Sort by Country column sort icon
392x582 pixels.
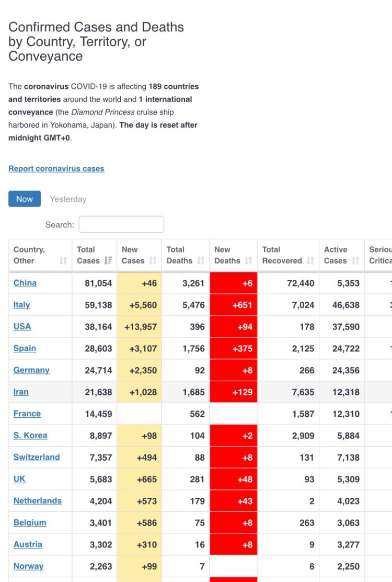63,260
